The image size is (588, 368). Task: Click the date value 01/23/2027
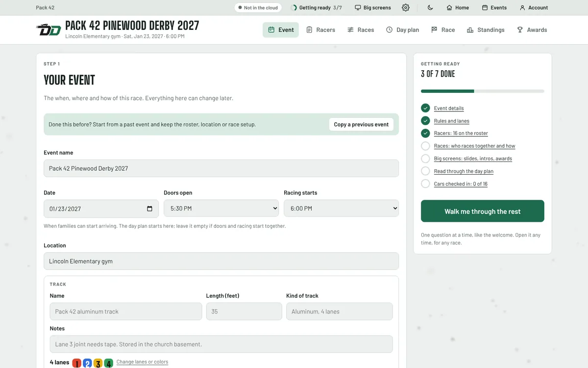[65, 209]
